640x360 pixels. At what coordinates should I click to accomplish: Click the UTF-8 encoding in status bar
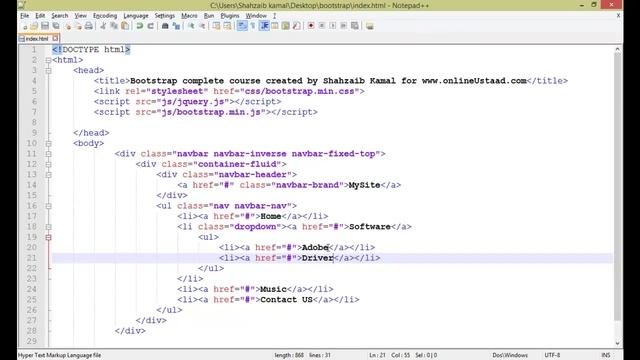click(x=552, y=355)
